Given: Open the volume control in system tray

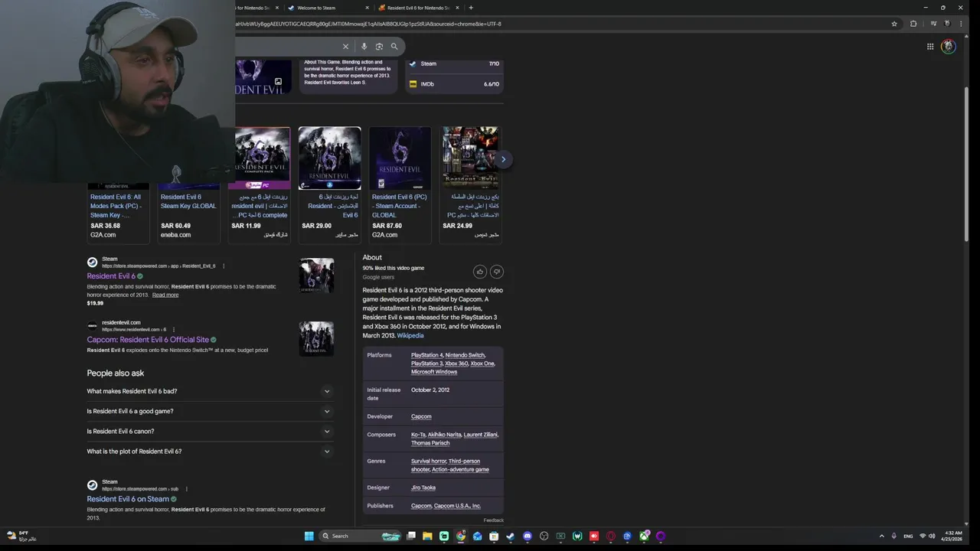Looking at the screenshot, I should pyautogui.click(x=932, y=536).
